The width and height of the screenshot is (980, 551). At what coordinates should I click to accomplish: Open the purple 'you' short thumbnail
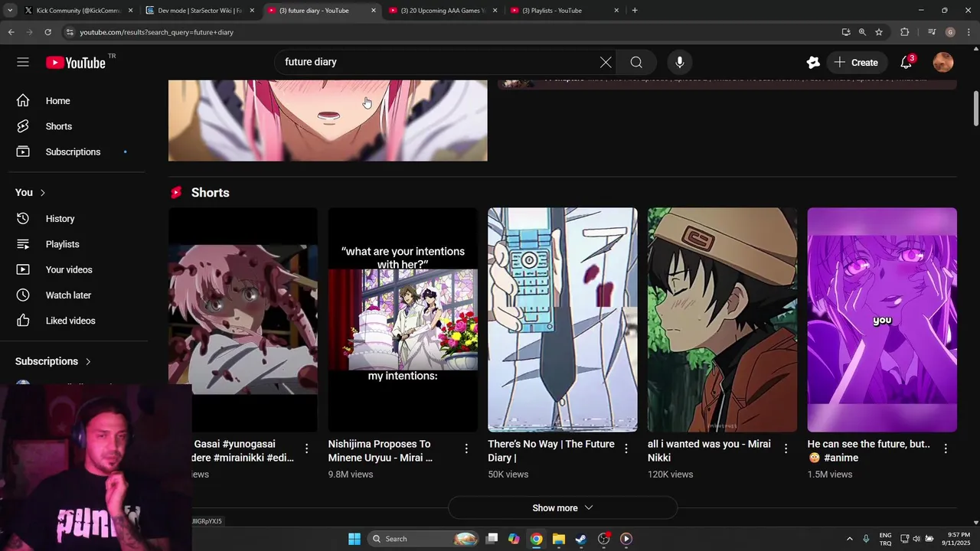[882, 320]
